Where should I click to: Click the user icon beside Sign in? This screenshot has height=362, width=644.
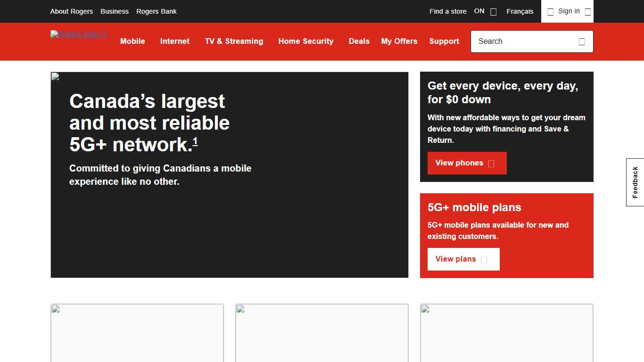tap(550, 11)
